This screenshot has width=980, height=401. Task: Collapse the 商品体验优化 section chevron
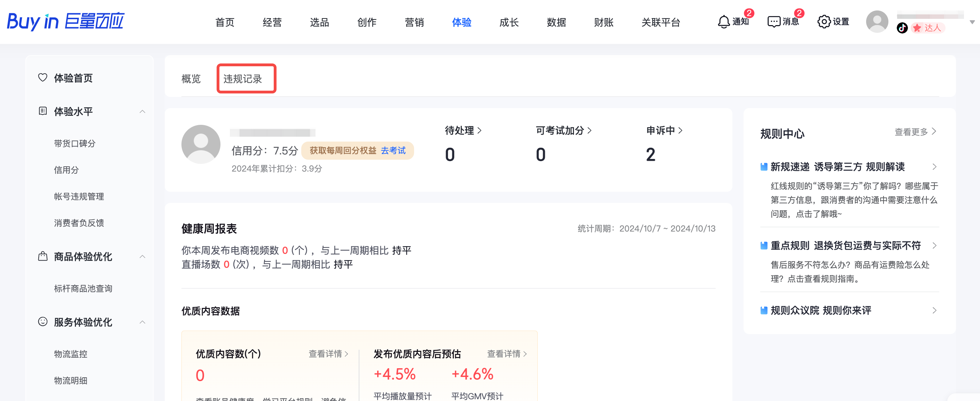coord(142,257)
